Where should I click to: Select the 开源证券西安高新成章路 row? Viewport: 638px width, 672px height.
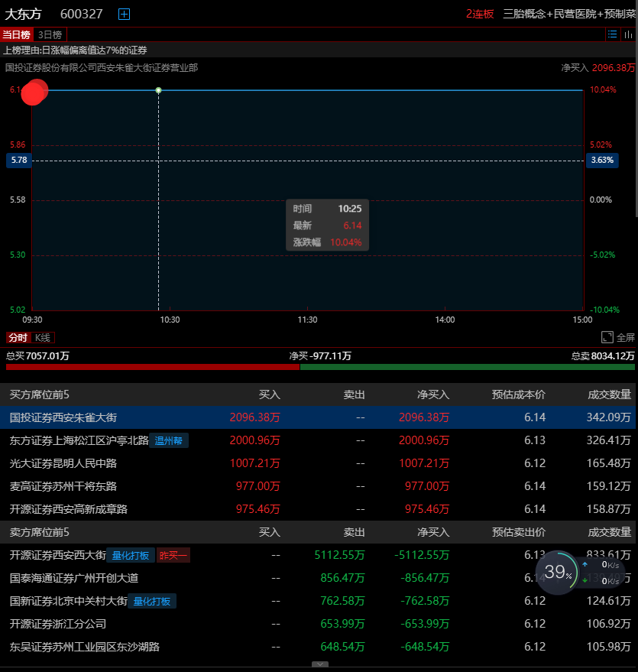click(318, 509)
